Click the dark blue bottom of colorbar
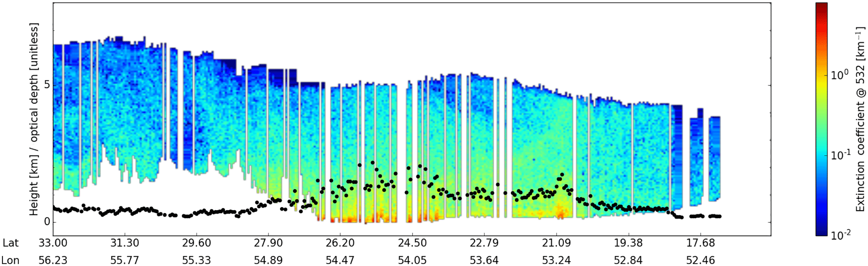Screen dimensions: 868x266 coord(821,233)
